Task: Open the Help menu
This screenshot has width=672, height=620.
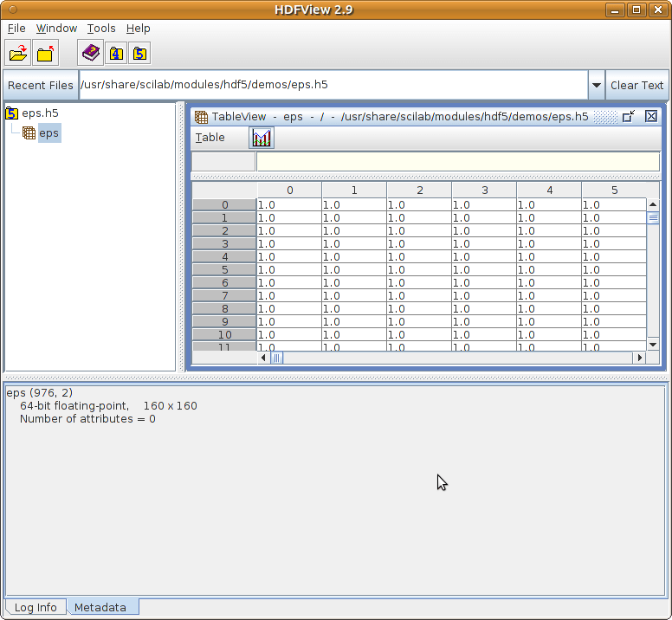Action: click(138, 29)
